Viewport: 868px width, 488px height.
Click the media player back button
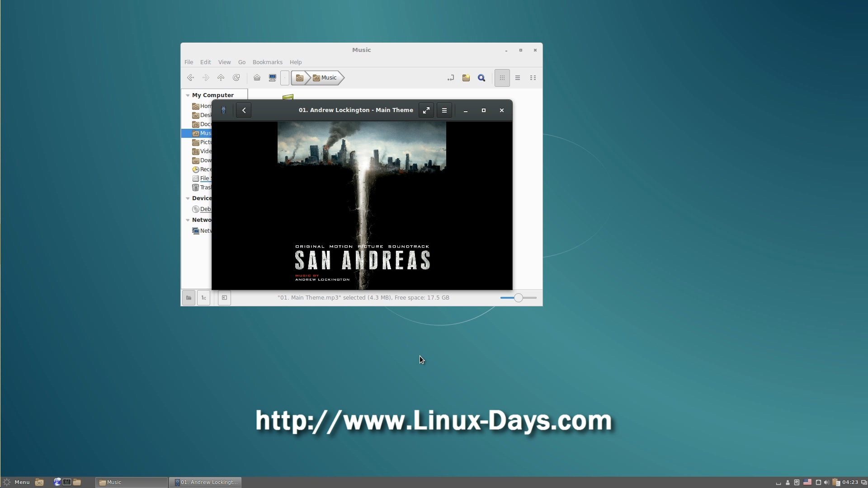point(244,110)
